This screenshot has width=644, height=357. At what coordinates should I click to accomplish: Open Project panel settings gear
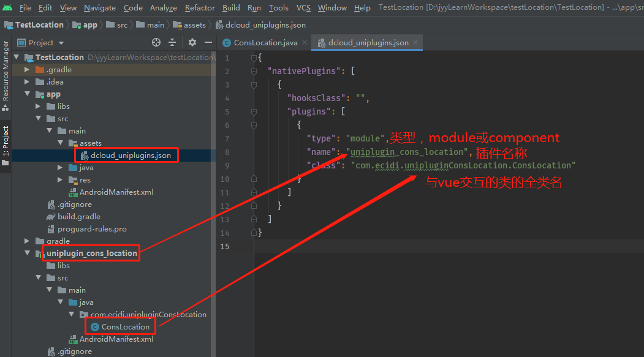tap(192, 42)
